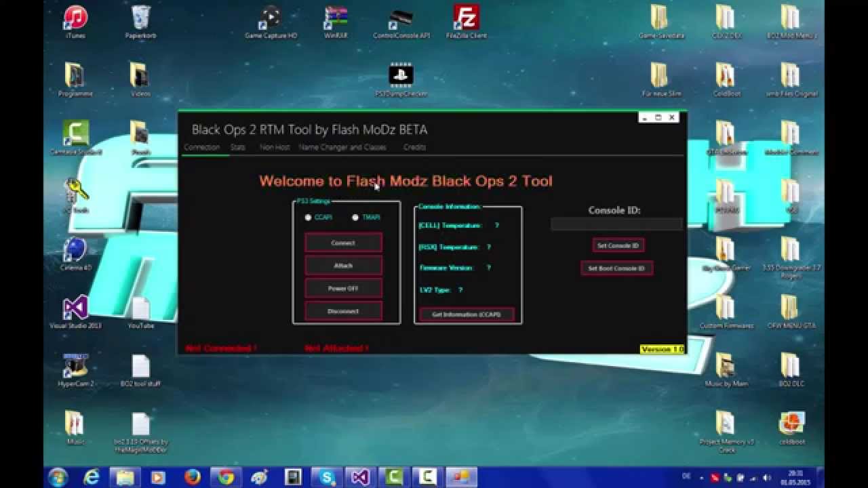
Task: Select the YouTube file icon
Action: point(140,312)
